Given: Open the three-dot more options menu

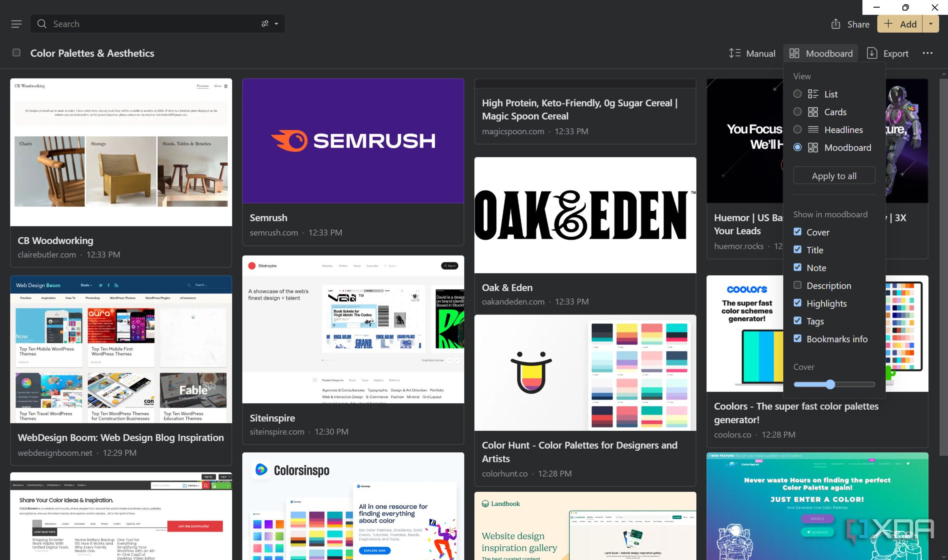Looking at the screenshot, I should (928, 53).
